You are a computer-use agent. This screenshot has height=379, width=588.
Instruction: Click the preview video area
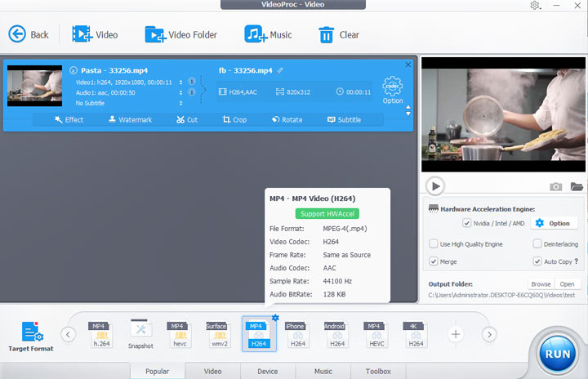(x=503, y=114)
